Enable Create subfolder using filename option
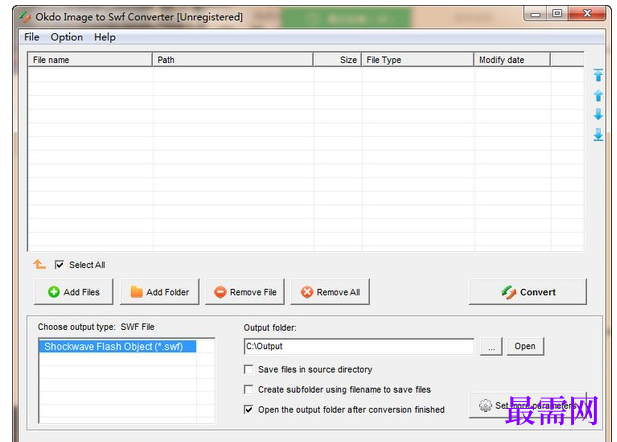Viewport: 617px width, 442px height. 248,389
